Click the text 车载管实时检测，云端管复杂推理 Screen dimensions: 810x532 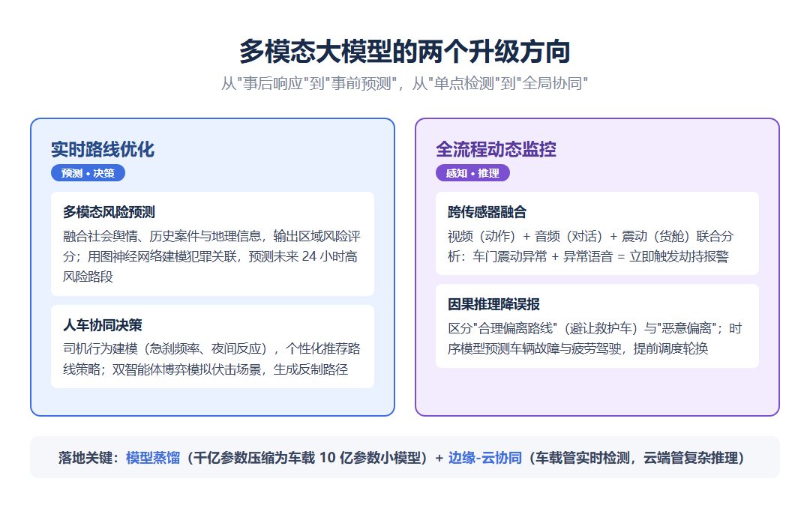coord(637,458)
